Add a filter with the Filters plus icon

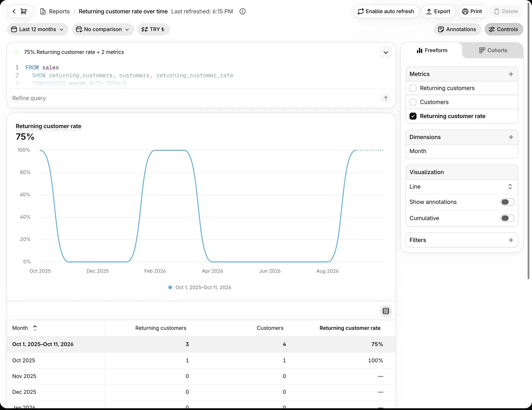511,240
